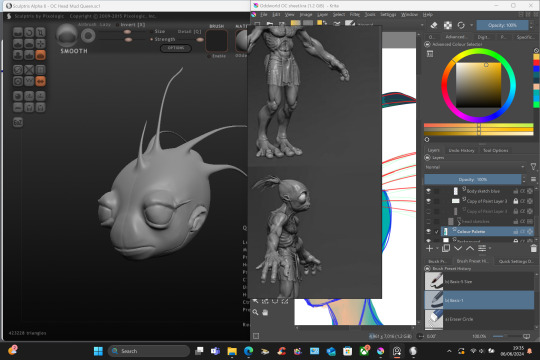Adjust the Detail slider handle
Screen dimensions: 540x360
200,40
